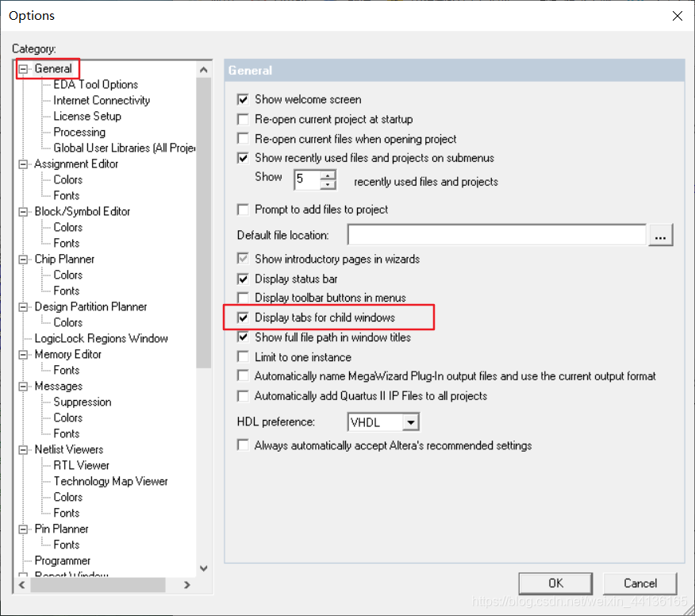Select Netlist Viewers category
Screen dimensions: 695x616
tap(69, 449)
